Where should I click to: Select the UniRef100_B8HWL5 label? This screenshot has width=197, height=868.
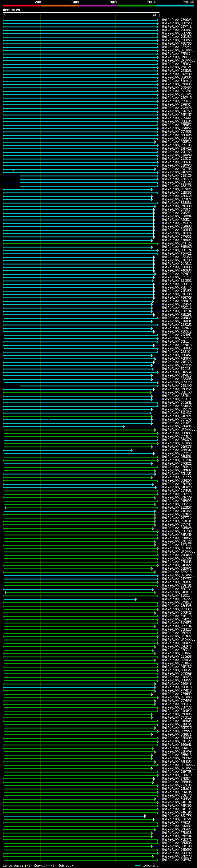177,301
